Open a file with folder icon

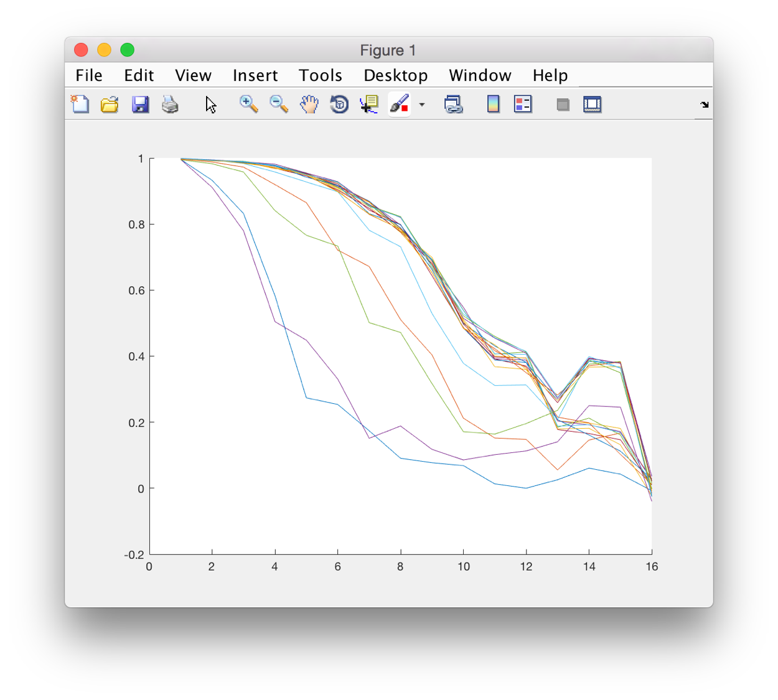[110, 104]
